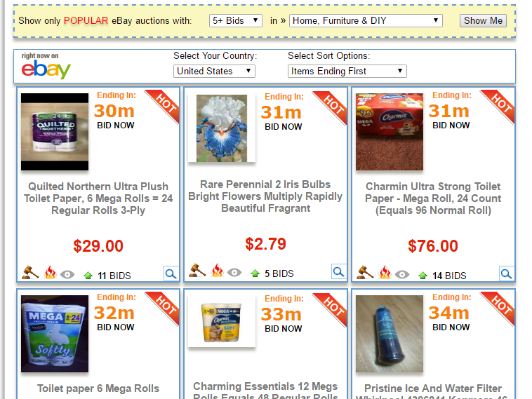Click BID NOW on 32m Toilet paper listing
The image size is (532, 399).
click(116, 327)
